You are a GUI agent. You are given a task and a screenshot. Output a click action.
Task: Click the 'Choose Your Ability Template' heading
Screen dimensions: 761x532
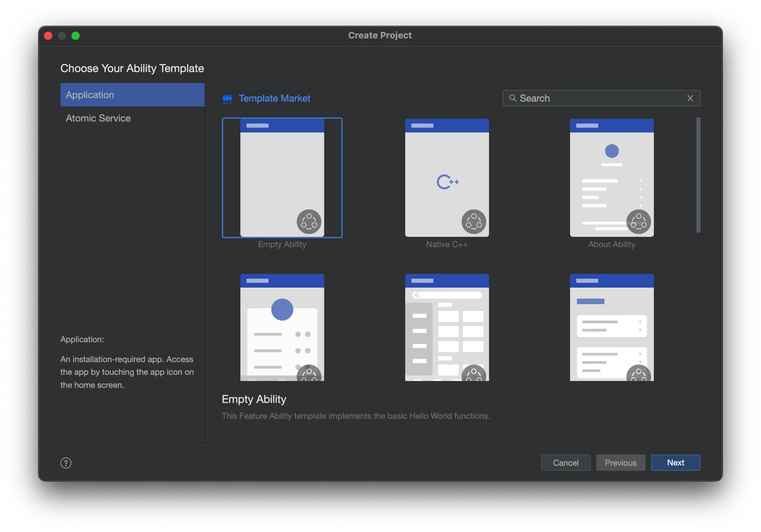[132, 68]
